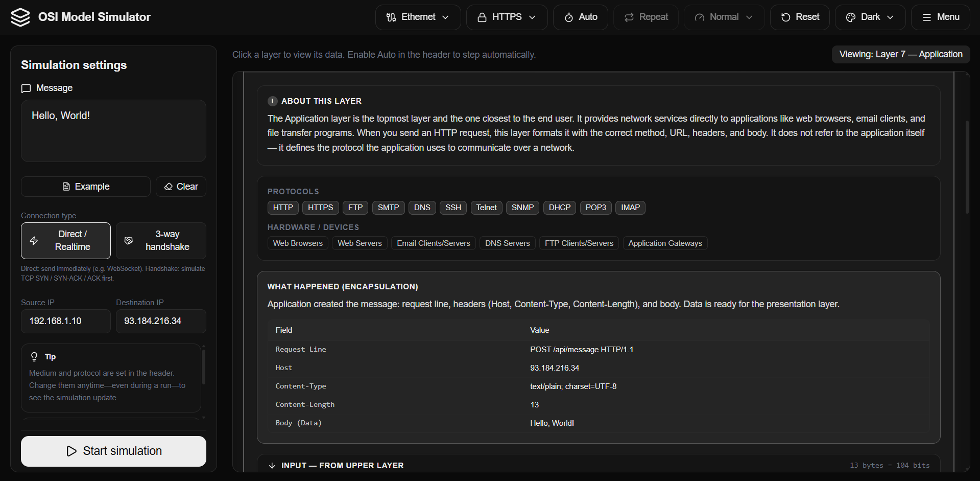980x481 pixels.
Task: Click the down arrow beside Input heading
Action: [272, 466]
